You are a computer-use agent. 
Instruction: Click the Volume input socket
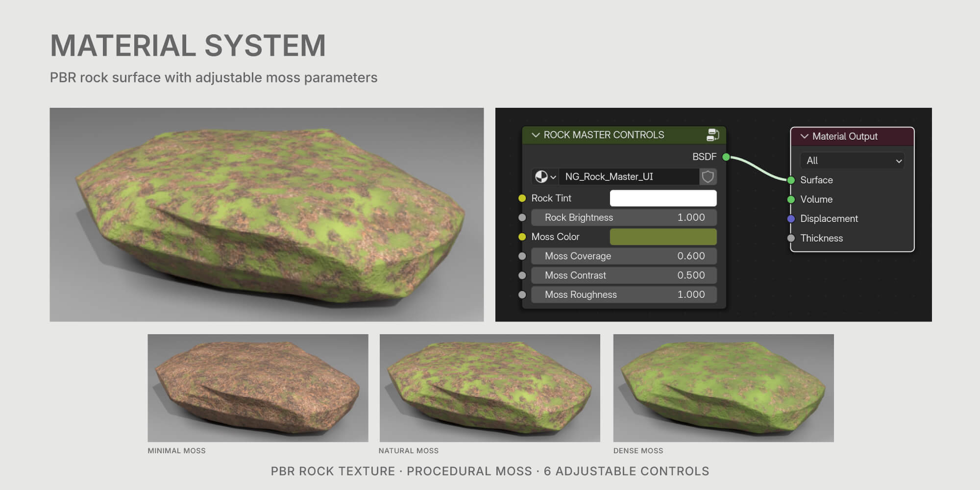click(x=791, y=199)
